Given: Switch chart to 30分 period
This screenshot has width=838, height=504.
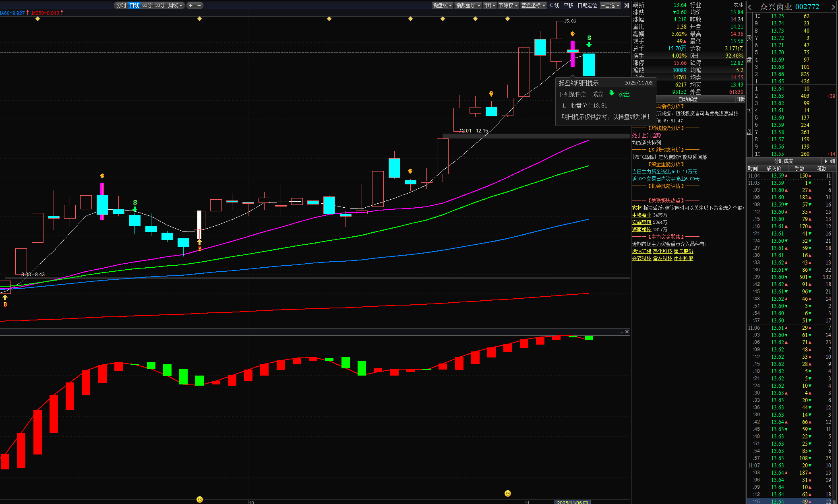Looking at the screenshot, I should pyautogui.click(x=160, y=5).
